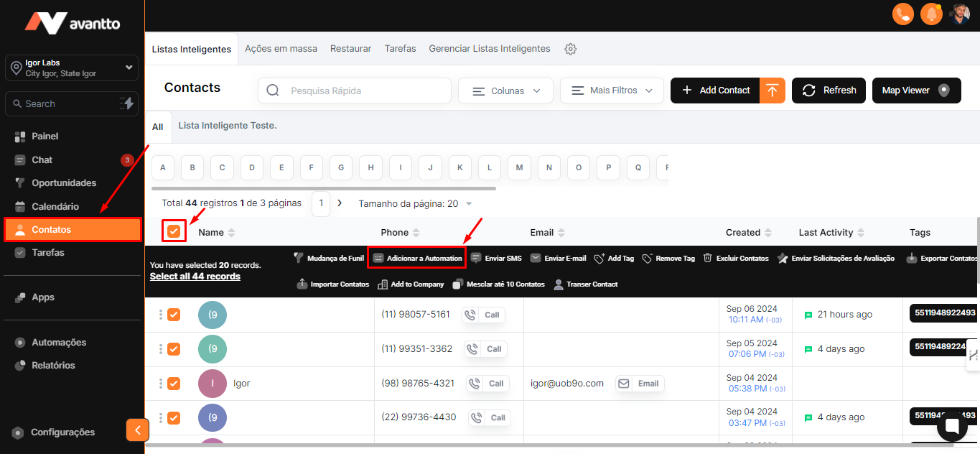Viewport: 980px width, 454px height.
Task: Click the Refresh button
Action: pyautogui.click(x=829, y=91)
